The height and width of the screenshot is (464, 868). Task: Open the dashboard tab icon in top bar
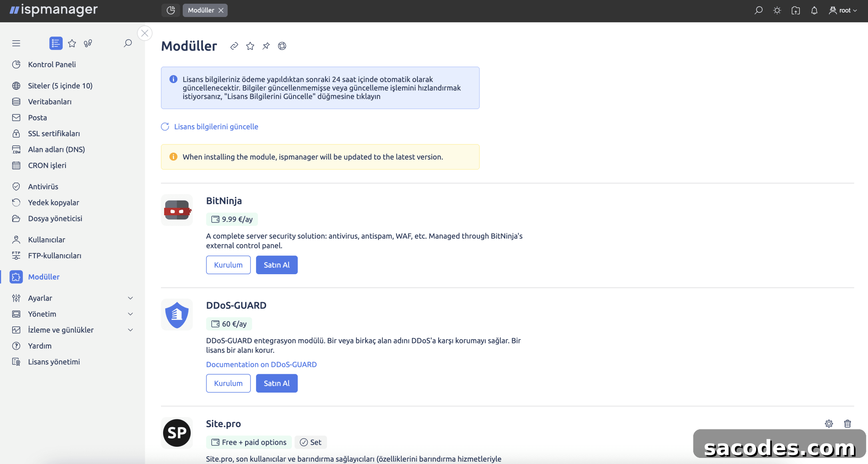tap(171, 10)
